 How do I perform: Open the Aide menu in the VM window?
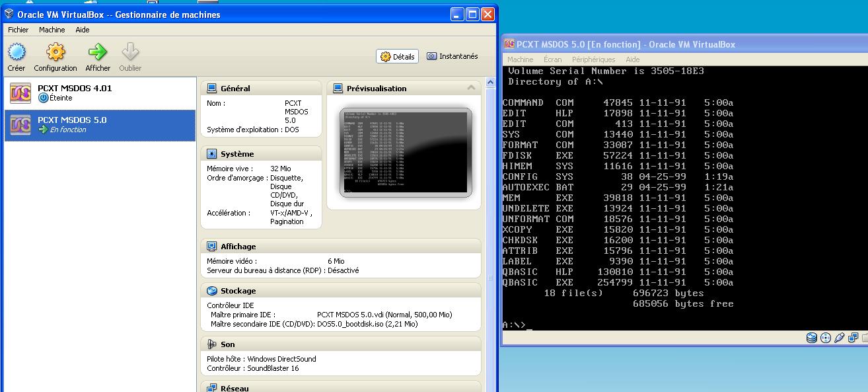(x=633, y=59)
